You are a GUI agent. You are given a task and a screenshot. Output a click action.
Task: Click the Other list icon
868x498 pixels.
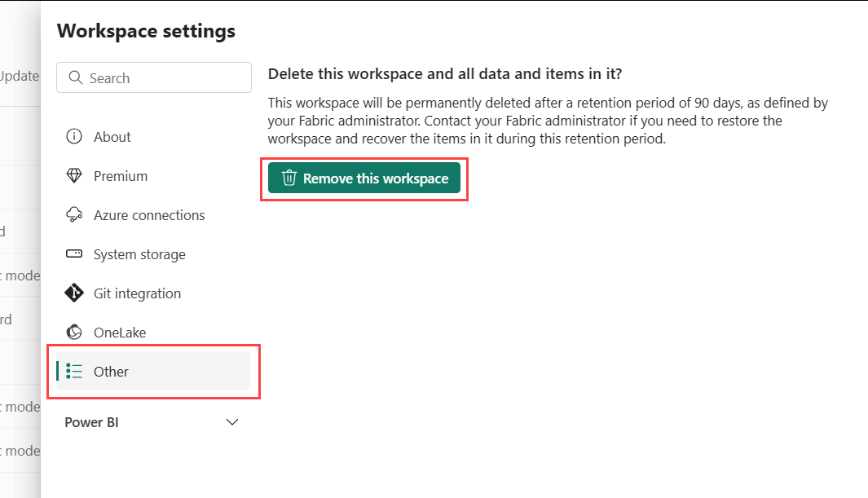(74, 372)
